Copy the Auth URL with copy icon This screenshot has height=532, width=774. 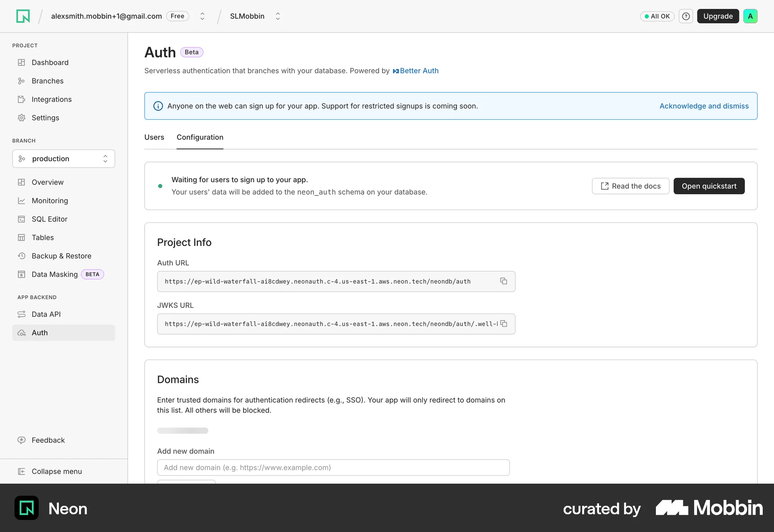click(x=504, y=281)
